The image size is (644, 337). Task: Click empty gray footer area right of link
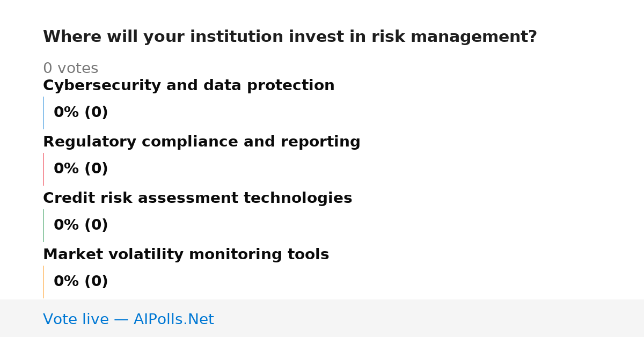(429, 318)
